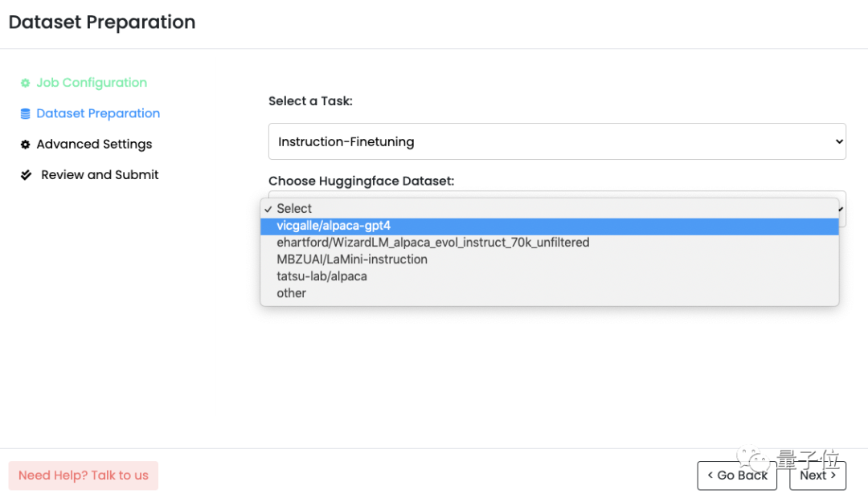Choose the vicgalle/alpaca-gpt4 dataset option
868x498 pixels.
click(334, 226)
